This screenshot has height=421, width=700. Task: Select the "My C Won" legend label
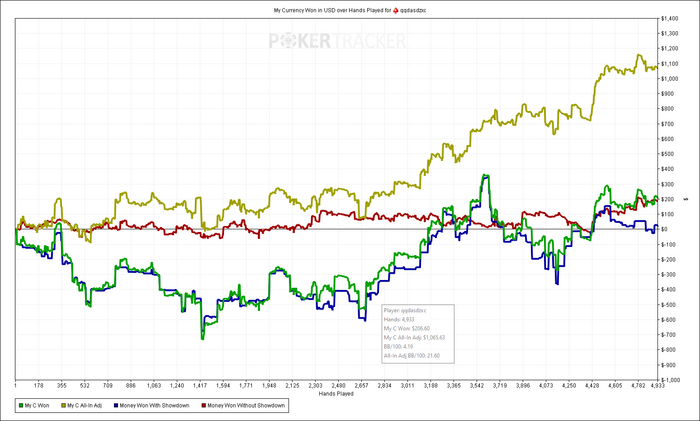pyautogui.click(x=37, y=406)
